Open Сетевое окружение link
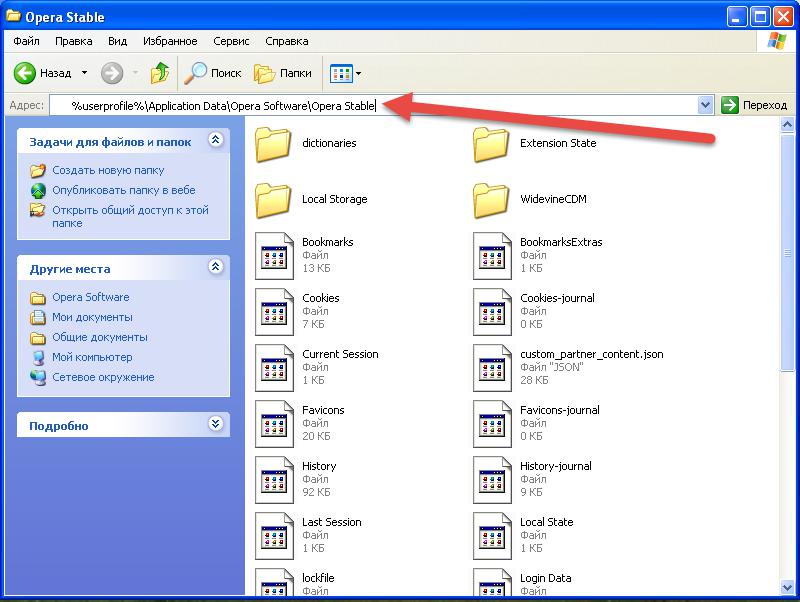 coord(103,378)
